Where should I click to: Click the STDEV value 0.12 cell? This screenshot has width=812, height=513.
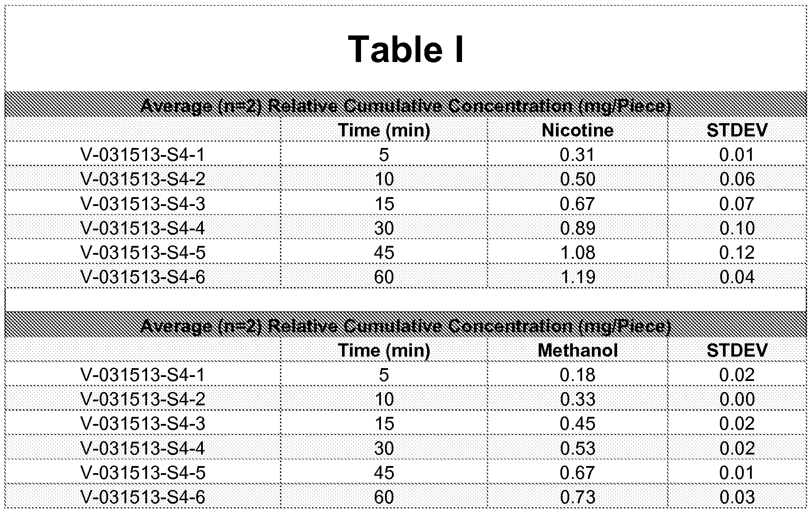(736, 253)
